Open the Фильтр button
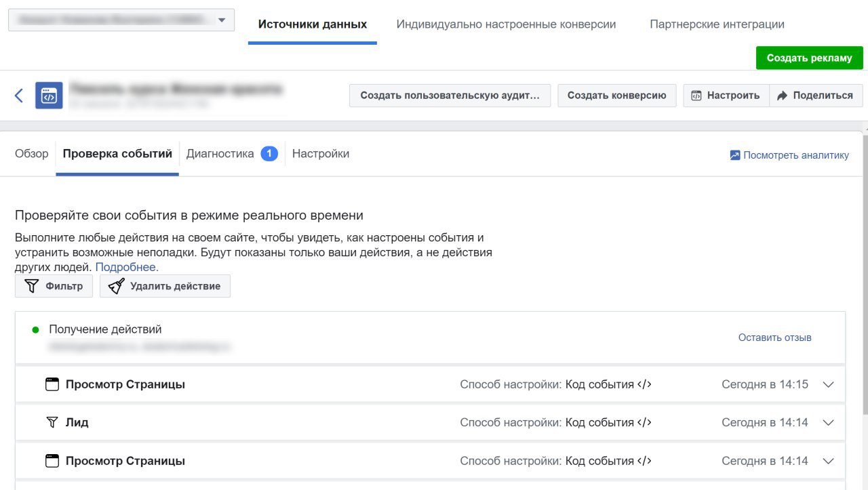 [54, 286]
